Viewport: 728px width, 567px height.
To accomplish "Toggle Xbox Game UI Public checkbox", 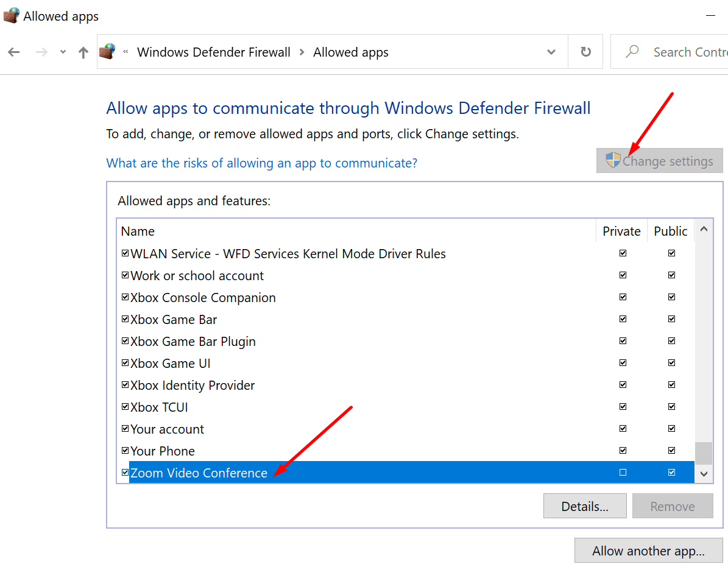I will [x=671, y=362].
